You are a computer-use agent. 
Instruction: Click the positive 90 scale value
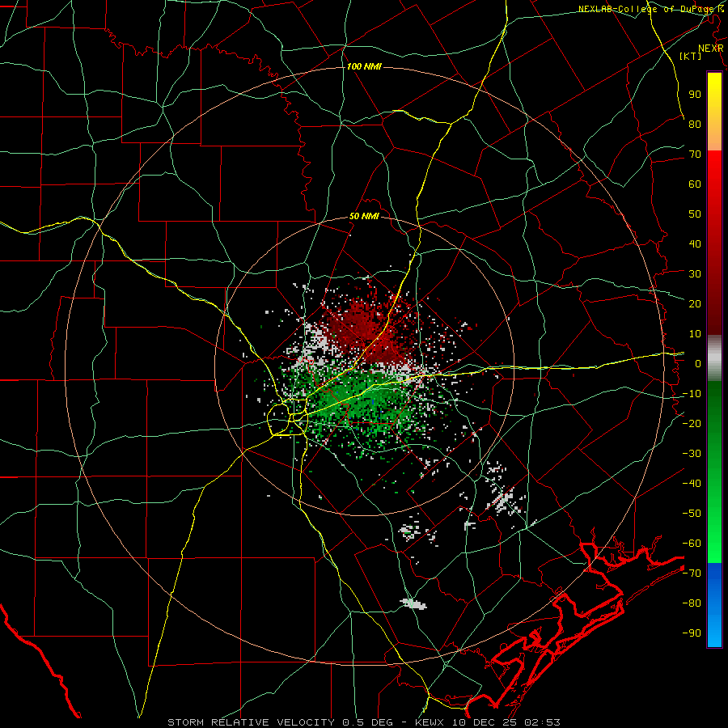pyautogui.click(x=695, y=95)
